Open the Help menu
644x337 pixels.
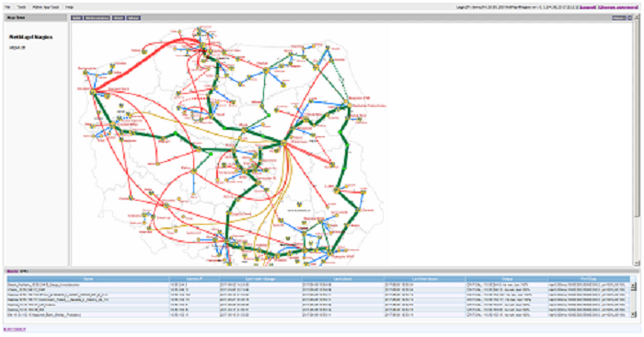click(69, 7)
